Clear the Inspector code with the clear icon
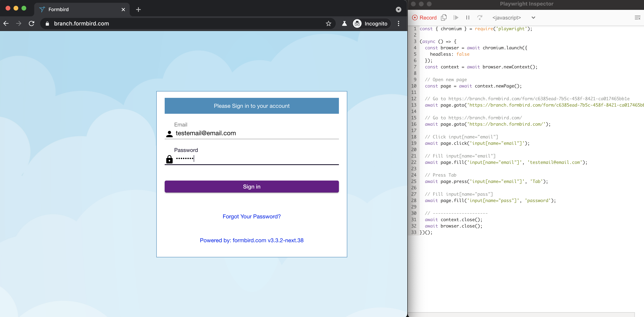 pyautogui.click(x=637, y=18)
